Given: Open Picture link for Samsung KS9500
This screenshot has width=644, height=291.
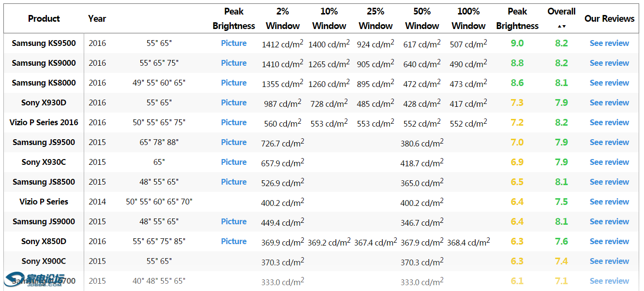Looking at the screenshot, I should click(234, 43).
